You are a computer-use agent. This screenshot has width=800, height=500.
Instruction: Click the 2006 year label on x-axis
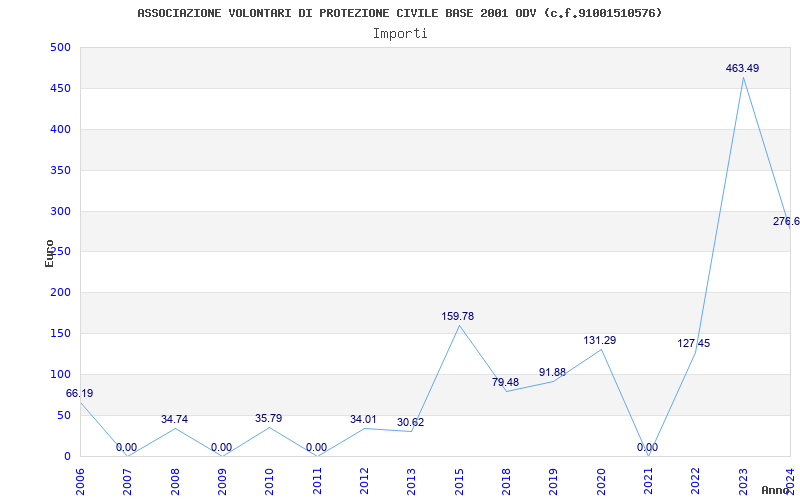tap(80, 479)
